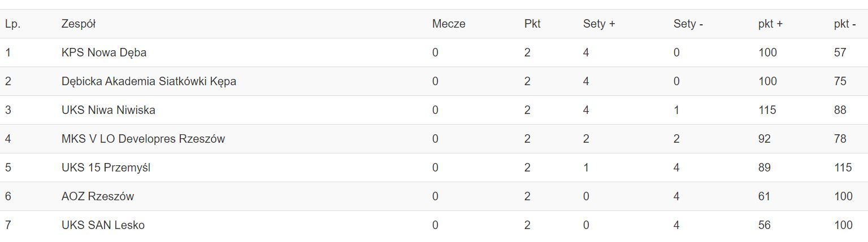Click pkt + value 92 for Developres Rzeszów
This screenshot has height=242, width=868.
pos(764,139)
